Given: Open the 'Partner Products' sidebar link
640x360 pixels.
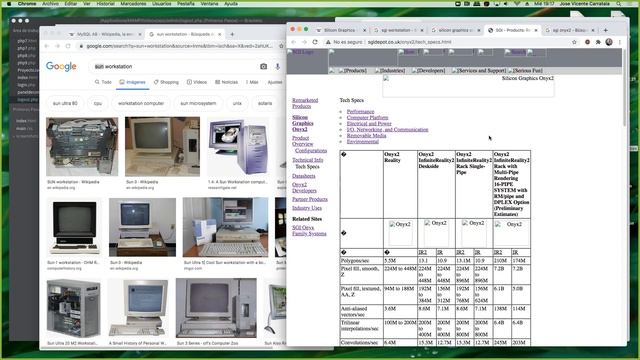Looking at the screenshot, I should (310, 199).
